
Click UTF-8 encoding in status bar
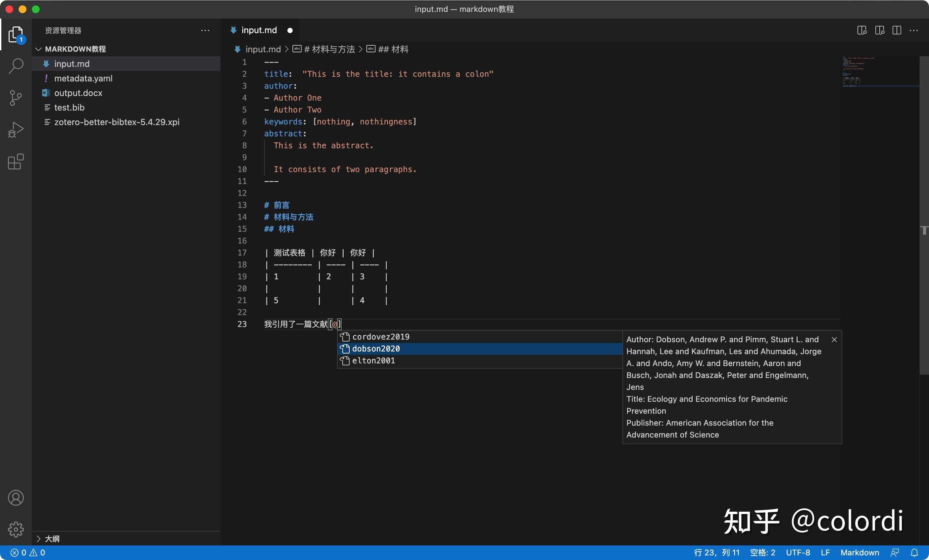coord(798,552)
